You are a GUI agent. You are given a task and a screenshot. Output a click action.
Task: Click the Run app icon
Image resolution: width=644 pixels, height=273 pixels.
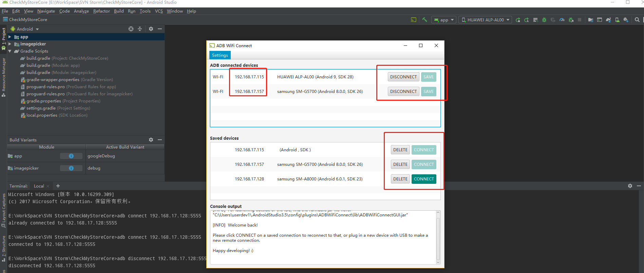(518, 20)
